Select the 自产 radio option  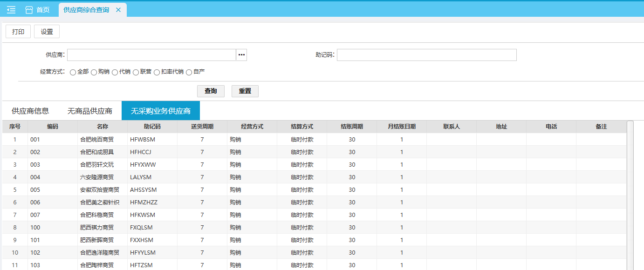(x=189, y=72)
